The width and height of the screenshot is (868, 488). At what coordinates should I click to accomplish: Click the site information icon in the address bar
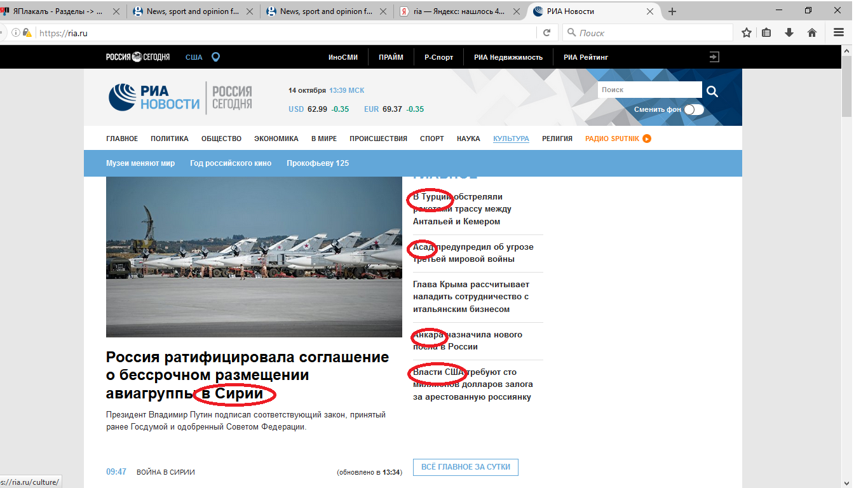tap(15, 33)
